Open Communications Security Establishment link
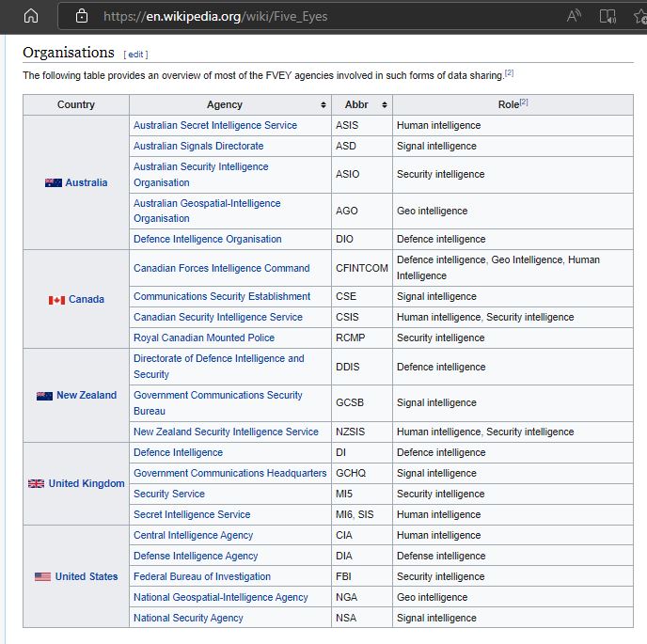 point(222,297)
